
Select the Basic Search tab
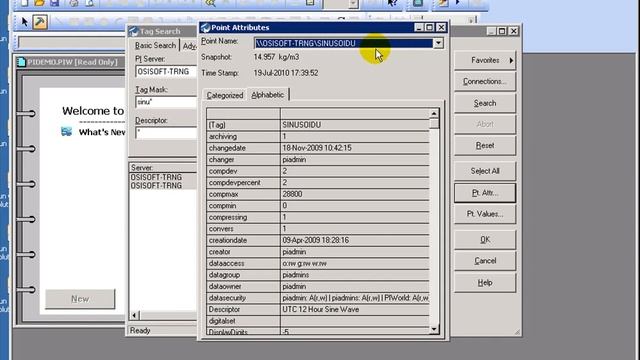pos(155,45)
